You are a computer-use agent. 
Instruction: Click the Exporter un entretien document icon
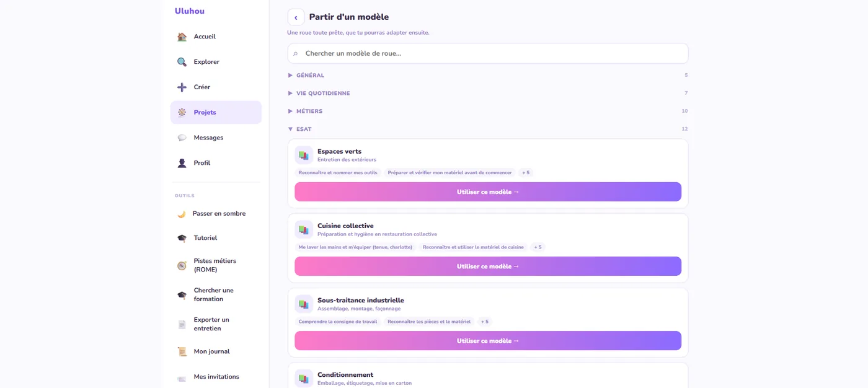click(x=182, y=324)
